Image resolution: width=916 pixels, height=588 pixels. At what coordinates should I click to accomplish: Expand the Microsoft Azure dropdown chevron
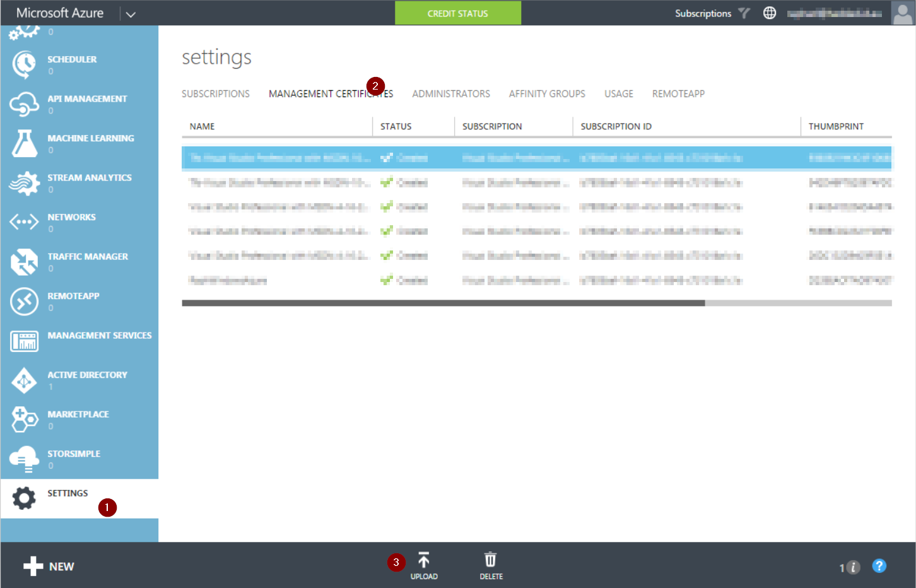click(131, 14)
